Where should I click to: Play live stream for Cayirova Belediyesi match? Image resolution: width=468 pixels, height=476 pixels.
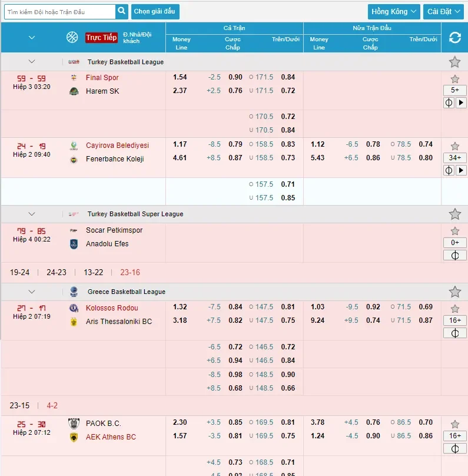(461, 170)
